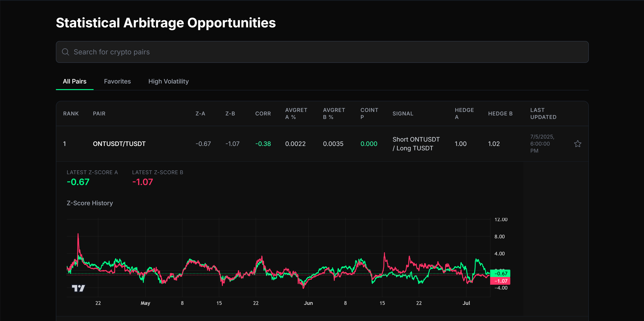Image resolution: width=644 pixels, height=321 pixels.
Task: Switch to the Favorites tab
Action: [x=117, y=81]
